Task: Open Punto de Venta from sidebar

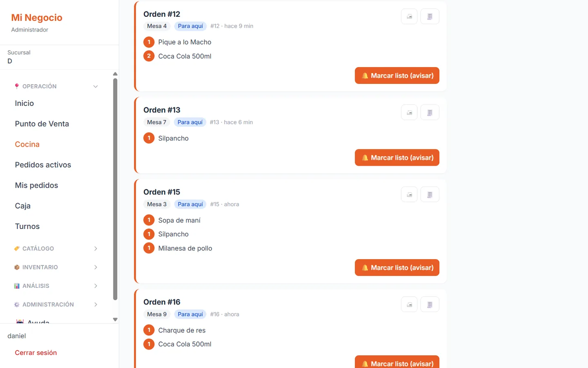Action: (x=42, y=124)
